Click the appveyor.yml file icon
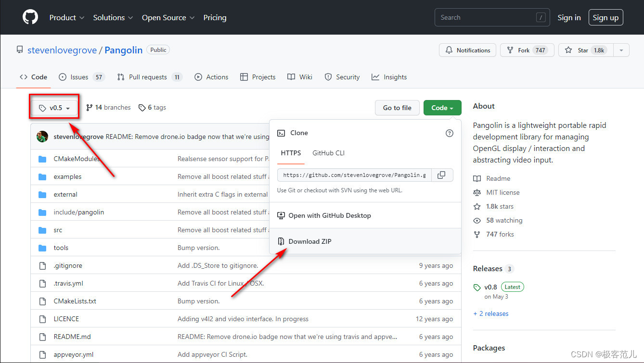 [42, 355]
